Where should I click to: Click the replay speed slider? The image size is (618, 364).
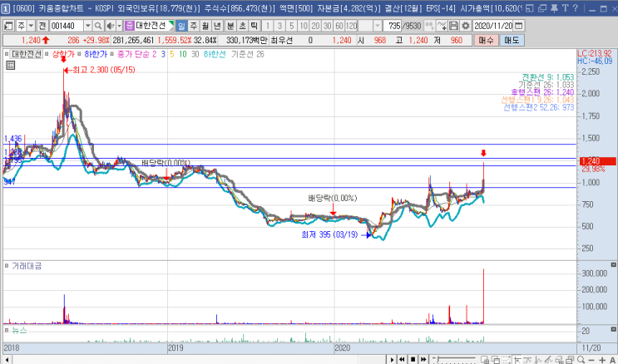pyautogui.click(x=453, y=359)
